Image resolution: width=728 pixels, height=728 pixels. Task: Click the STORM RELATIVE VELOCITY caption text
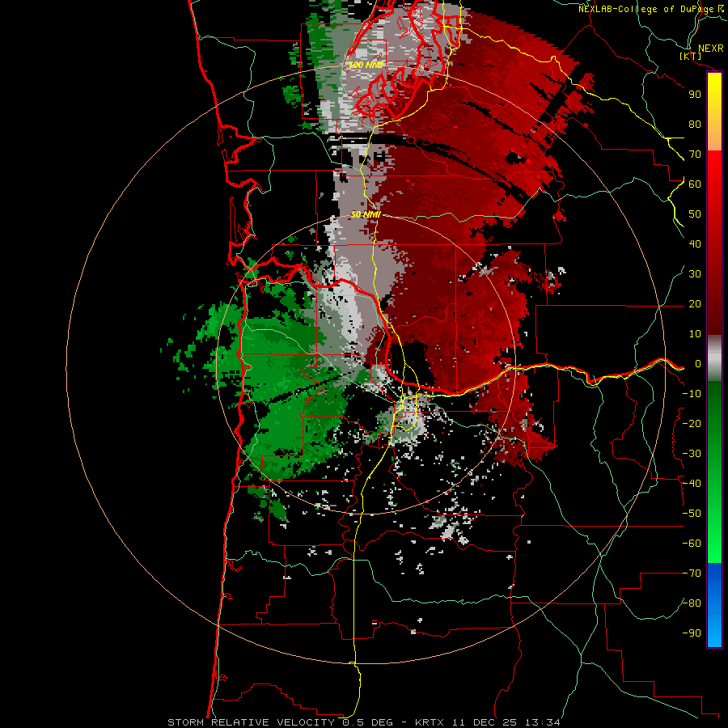click(253, 722)
